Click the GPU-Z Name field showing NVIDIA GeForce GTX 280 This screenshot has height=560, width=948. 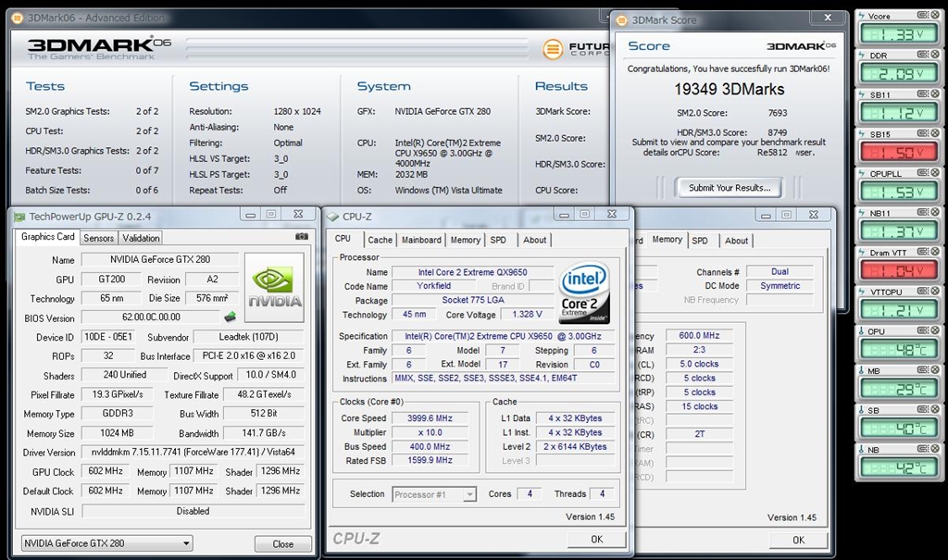click(x=160, y=259)
